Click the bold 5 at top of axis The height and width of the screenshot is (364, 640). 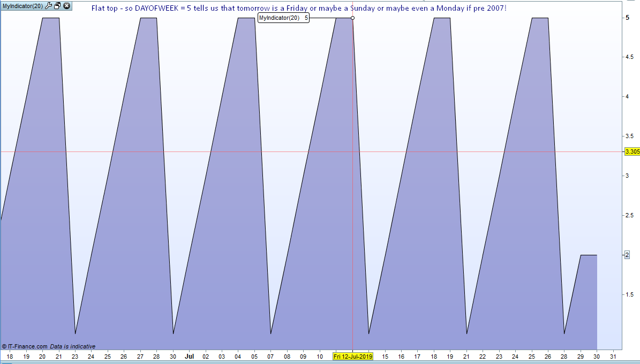pos(627,18)
